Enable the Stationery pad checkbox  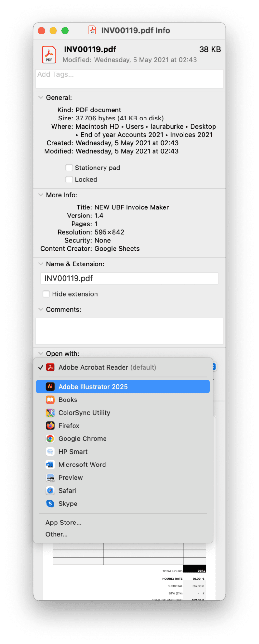pos(69,168)
